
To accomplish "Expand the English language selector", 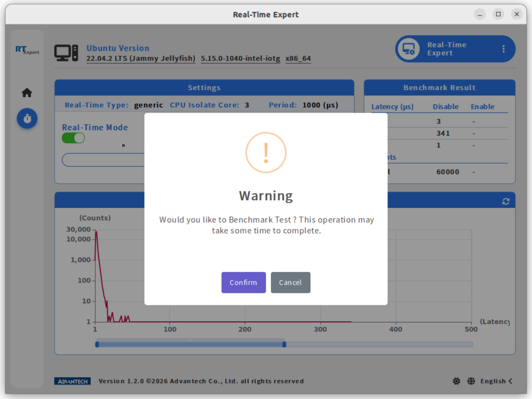I will point(496,381).
